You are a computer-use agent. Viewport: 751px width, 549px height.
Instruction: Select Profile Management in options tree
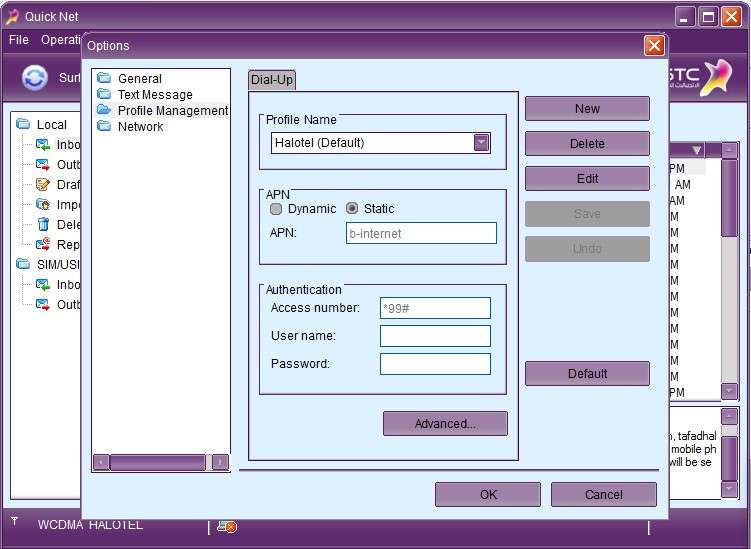(172, 111)
